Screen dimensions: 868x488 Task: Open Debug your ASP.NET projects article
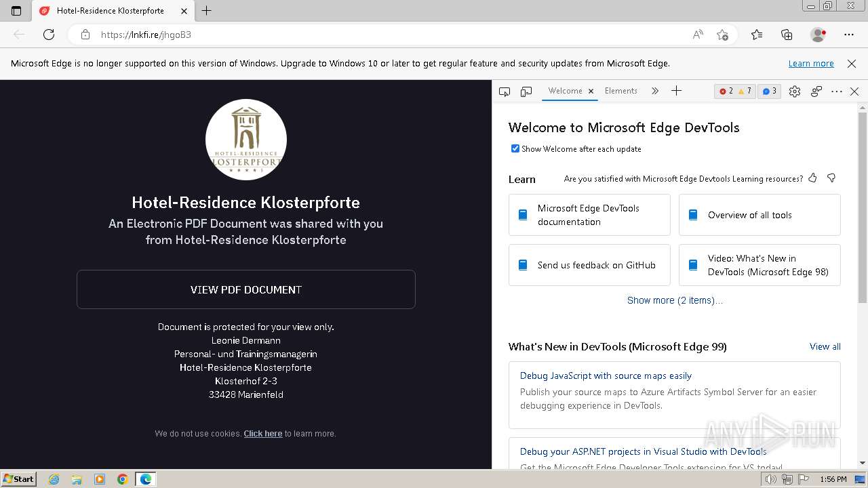[x=643, y=451]
